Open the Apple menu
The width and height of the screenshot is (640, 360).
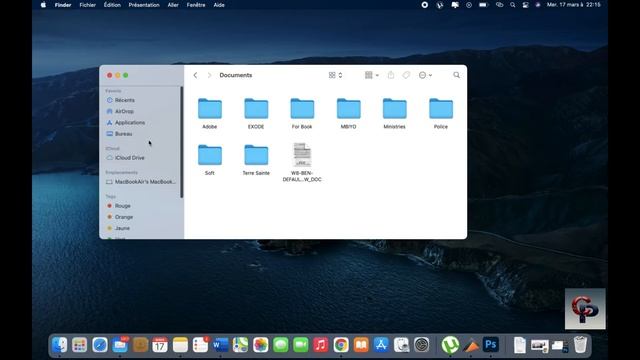pyautogui.click(x=43, y=5)
